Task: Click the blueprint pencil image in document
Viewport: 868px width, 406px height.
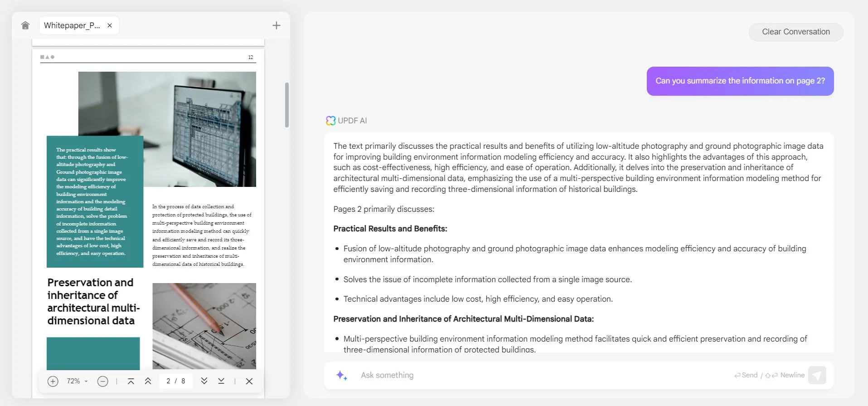Action: 204,326
